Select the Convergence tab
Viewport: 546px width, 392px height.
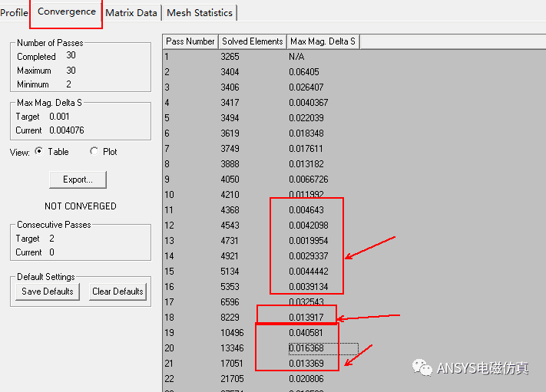(67, 12)
